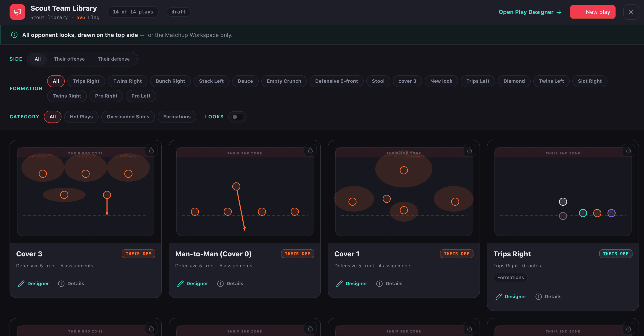Select the cover 3 formation chip

coord(407,81)
